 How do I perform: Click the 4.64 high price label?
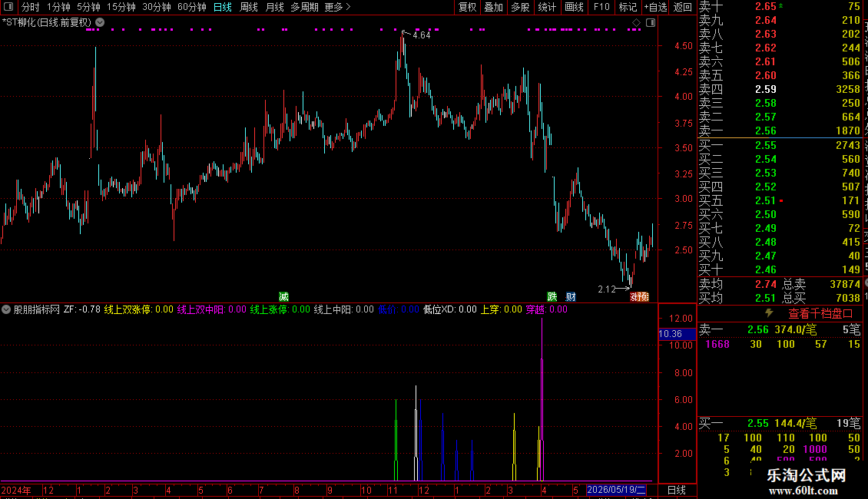pos(421,35)
